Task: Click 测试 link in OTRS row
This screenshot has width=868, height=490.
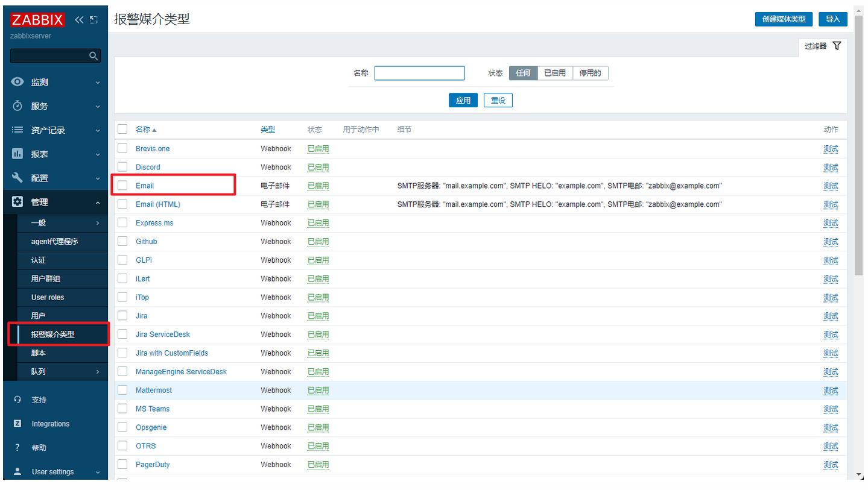Action: click(831, 446)
